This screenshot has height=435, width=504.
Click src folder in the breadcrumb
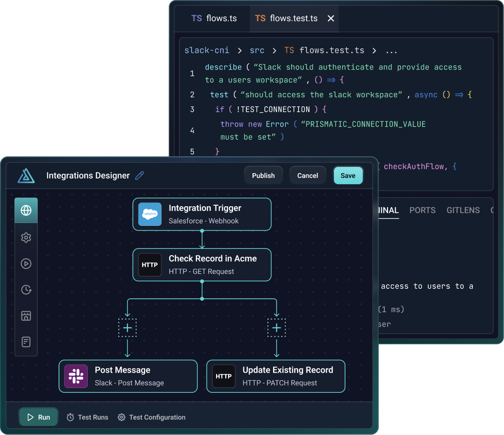click(257, 50)
